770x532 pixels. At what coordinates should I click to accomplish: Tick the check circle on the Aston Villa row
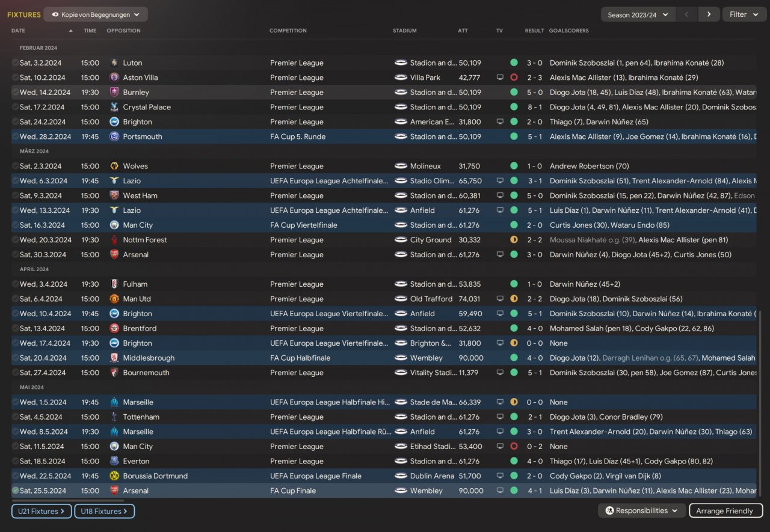(15, 78)
